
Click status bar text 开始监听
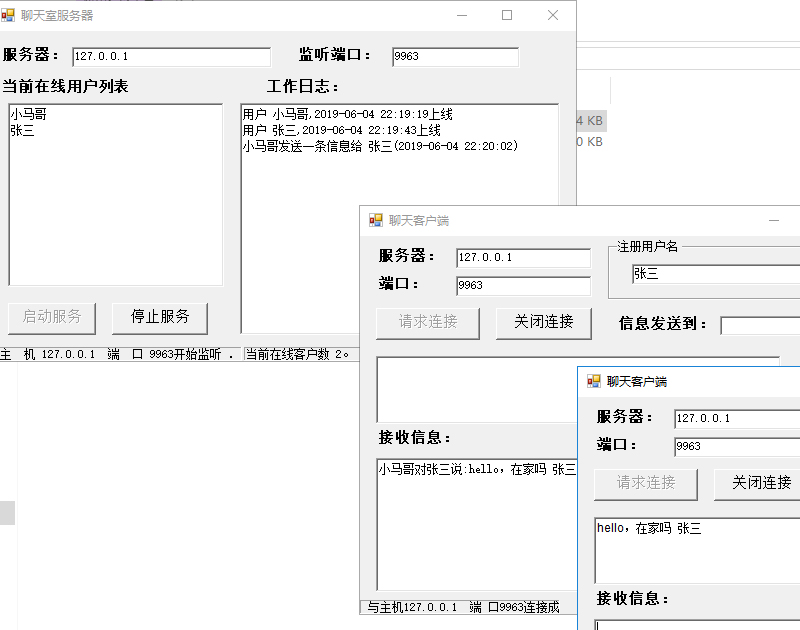click(197, 354)
